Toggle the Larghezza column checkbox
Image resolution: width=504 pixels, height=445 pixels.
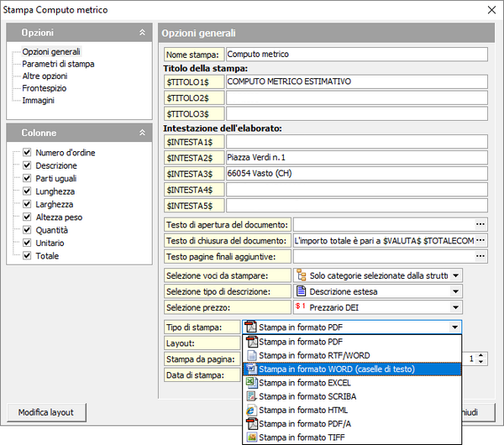click(28, 204)
